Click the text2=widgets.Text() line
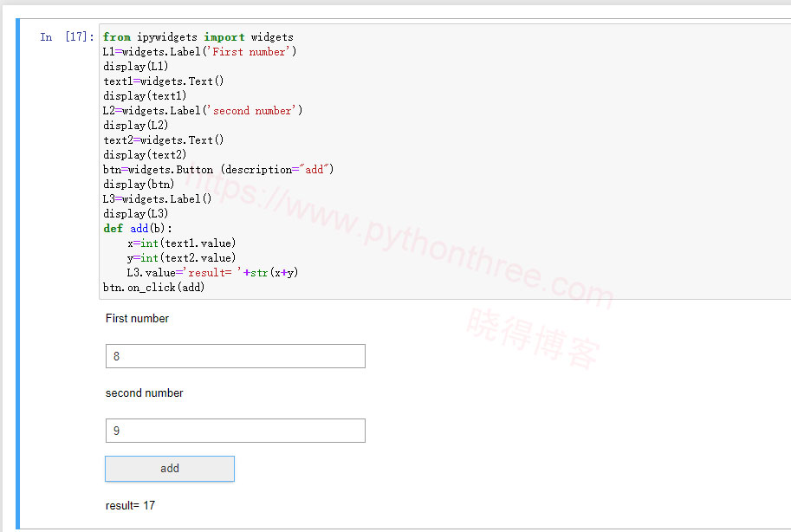The height and width of the screenshot is (532, 791). tap(164, 139)
